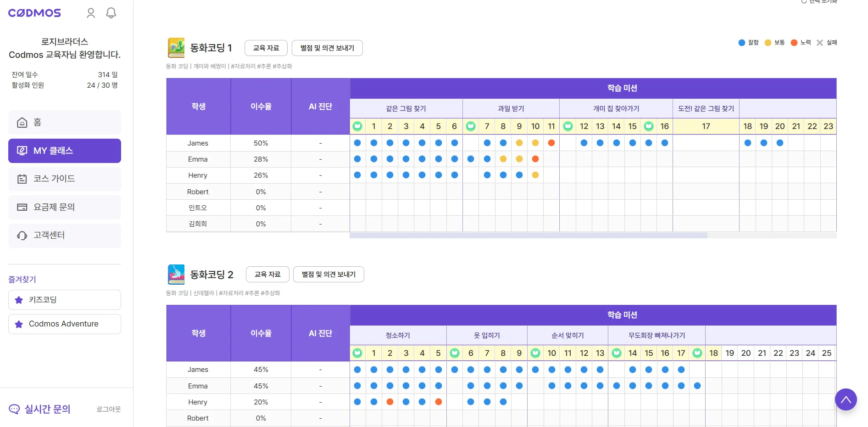Open 고객센터 support menu
The image size is (868, 427).
point(65,236)
